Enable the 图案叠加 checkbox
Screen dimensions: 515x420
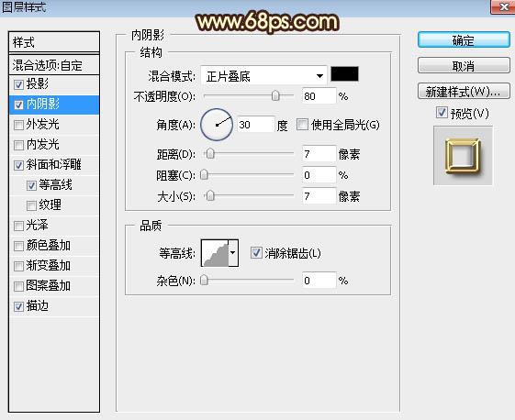pyautogui.click(x=18, y=286)
